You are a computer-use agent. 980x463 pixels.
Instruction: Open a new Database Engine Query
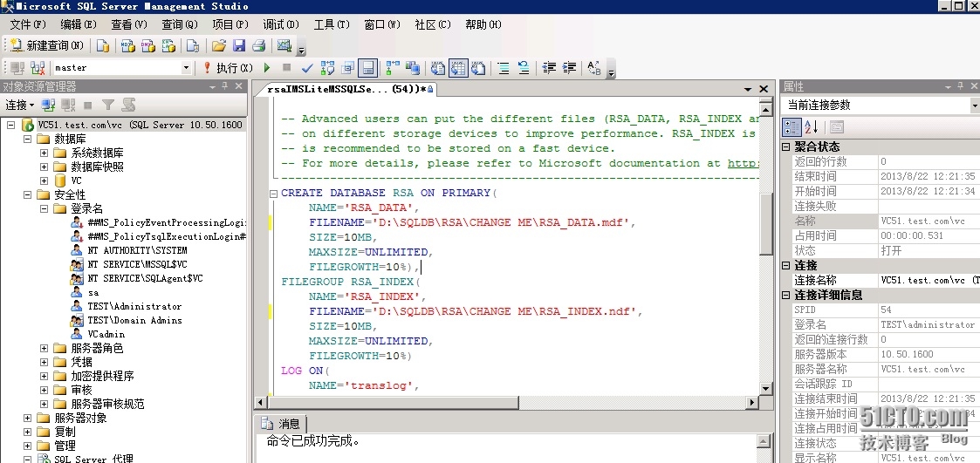[x=103, y=45]
